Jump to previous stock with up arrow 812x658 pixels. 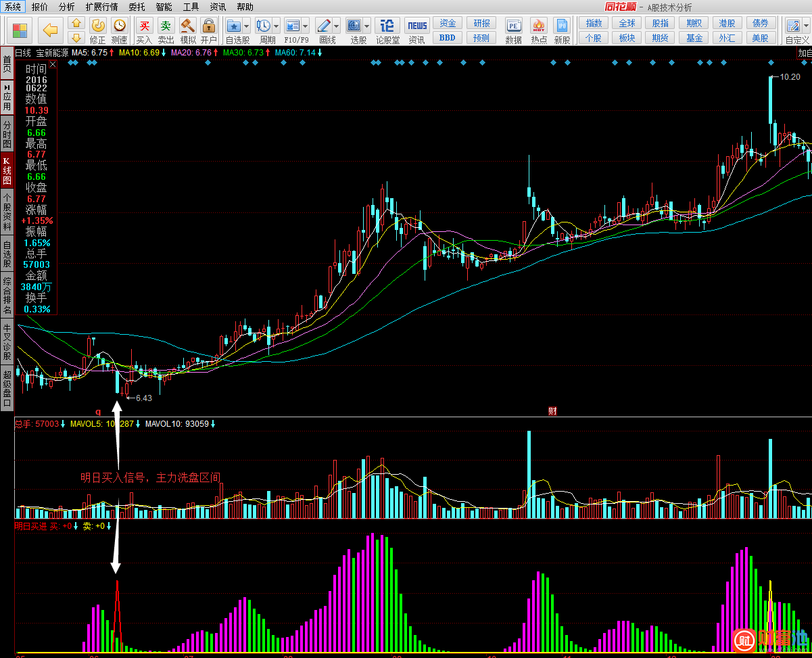point(76,24)
